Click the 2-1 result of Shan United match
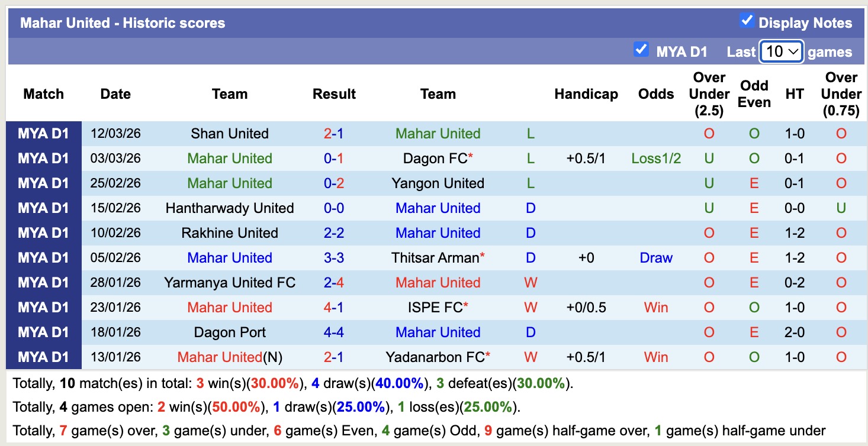The image size is (868, 446). [x=334, y=133]
